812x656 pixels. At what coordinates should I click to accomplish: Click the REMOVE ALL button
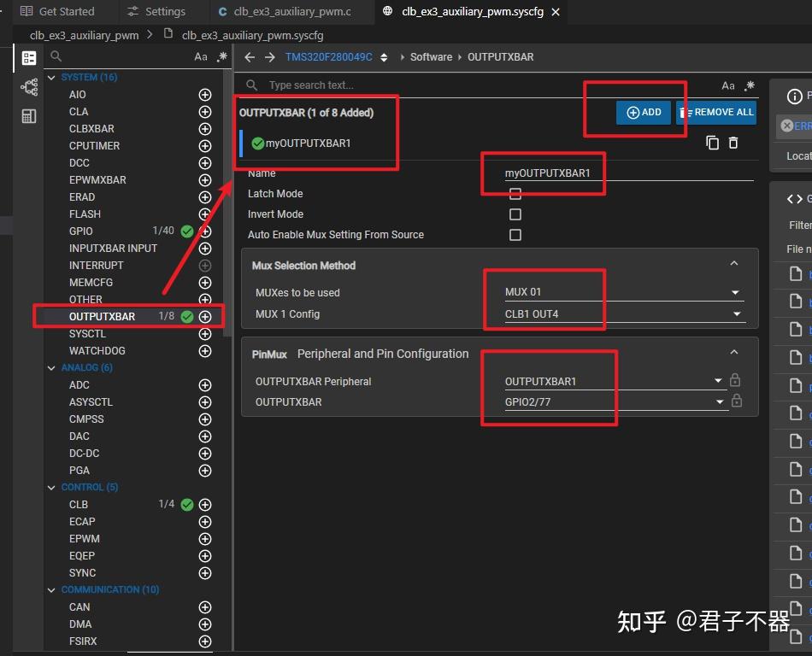tap(716, 112)
